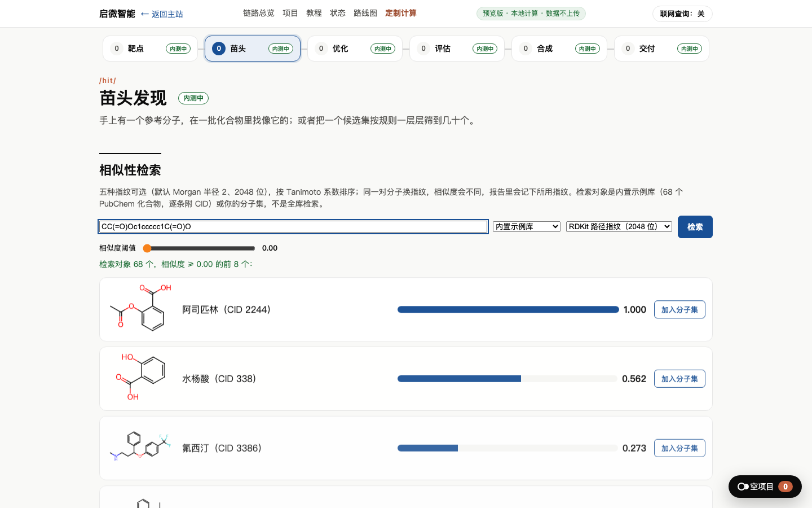Open the 项目 nav item
Image resolution: width=812 pixels, height=508 pixels.
click(290, 13)
